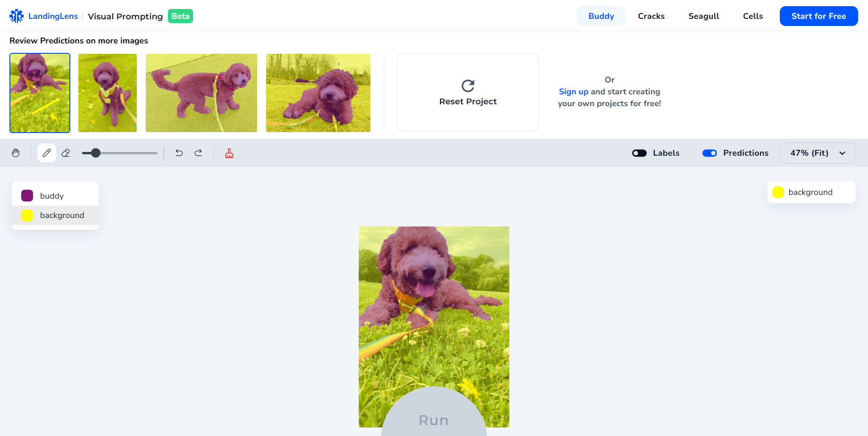
Task: Select the eraser tool
Action: tap(66, 153)
